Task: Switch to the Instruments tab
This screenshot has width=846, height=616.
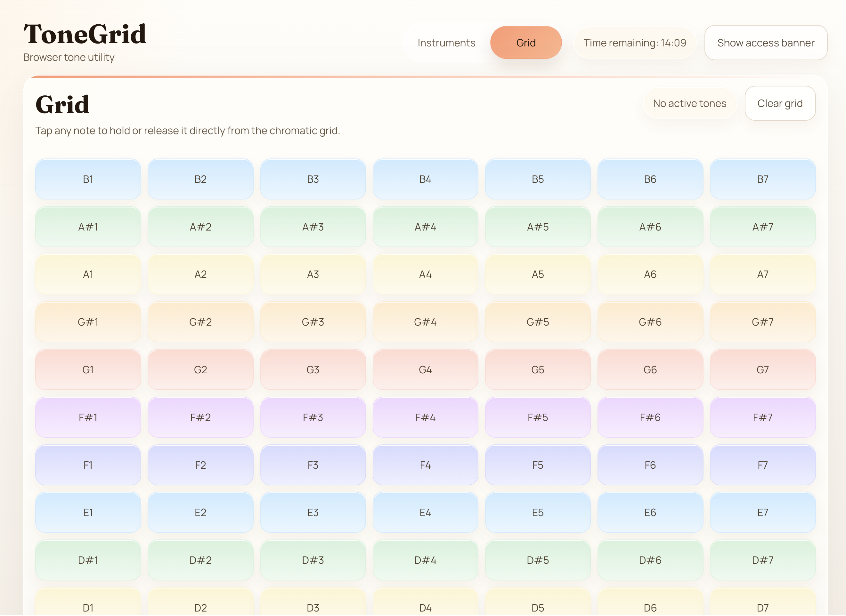Action: click(446, 43)
